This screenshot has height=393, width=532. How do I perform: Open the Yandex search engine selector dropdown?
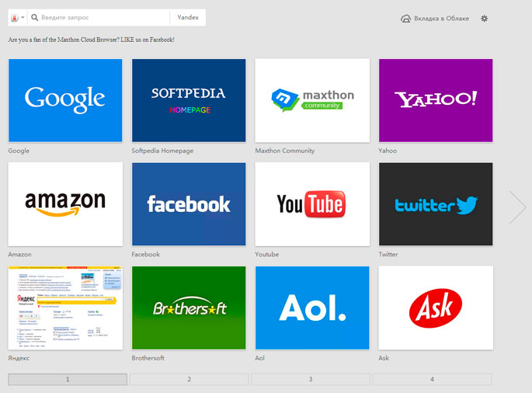[17, 17]
